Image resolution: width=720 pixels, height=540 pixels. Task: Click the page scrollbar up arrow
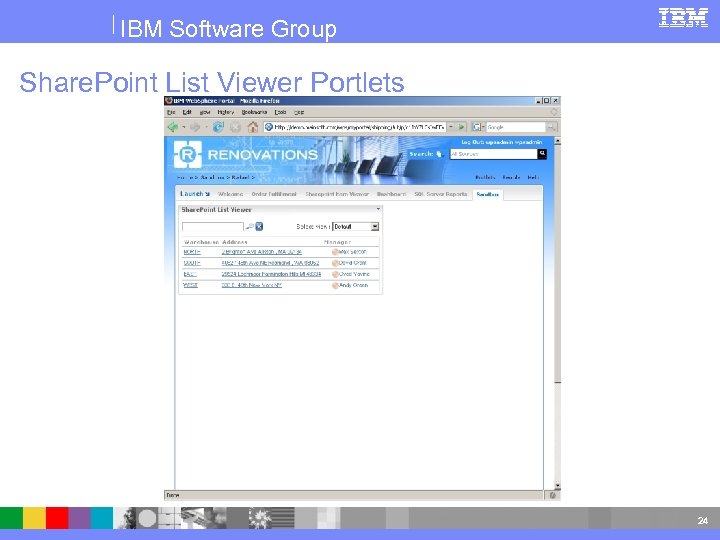pos(557,141)
